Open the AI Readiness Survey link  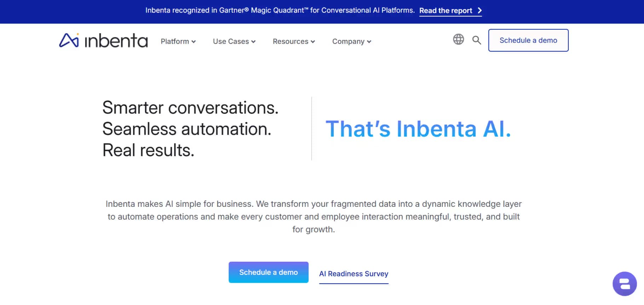click(x=353, y=274)
